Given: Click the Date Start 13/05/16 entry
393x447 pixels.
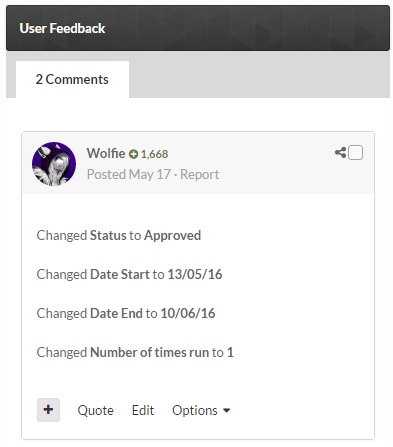Looking at the screenshot, I should pos(129,274).
